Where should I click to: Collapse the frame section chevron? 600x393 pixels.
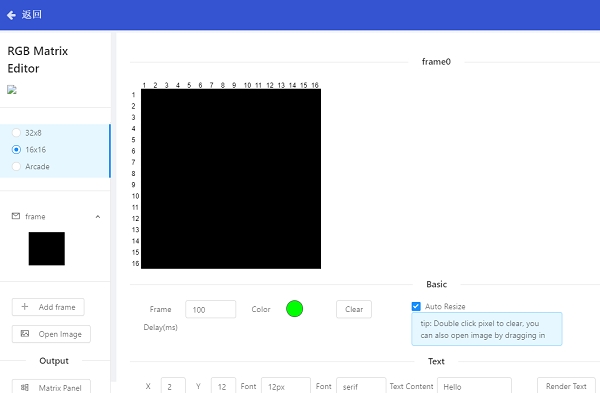click(x=98, y=217)
